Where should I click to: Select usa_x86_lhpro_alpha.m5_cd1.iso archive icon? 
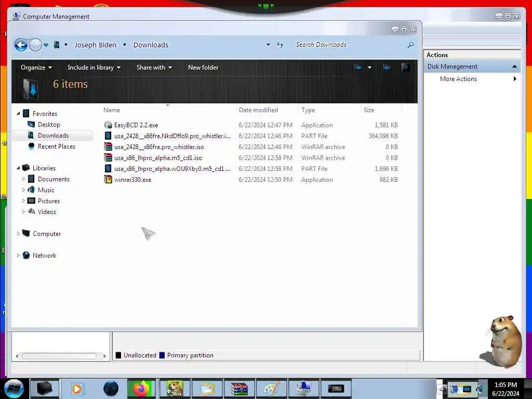(x=108, y=157)
